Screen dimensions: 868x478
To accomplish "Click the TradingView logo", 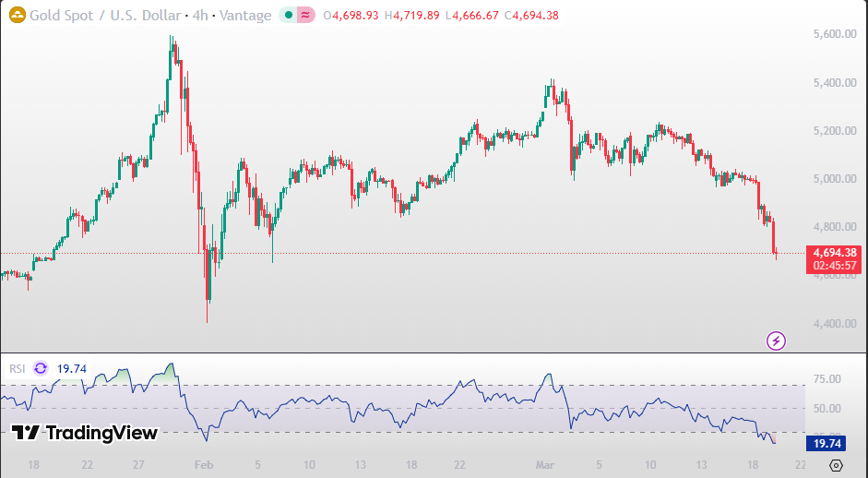I will (x=85, y=433).
